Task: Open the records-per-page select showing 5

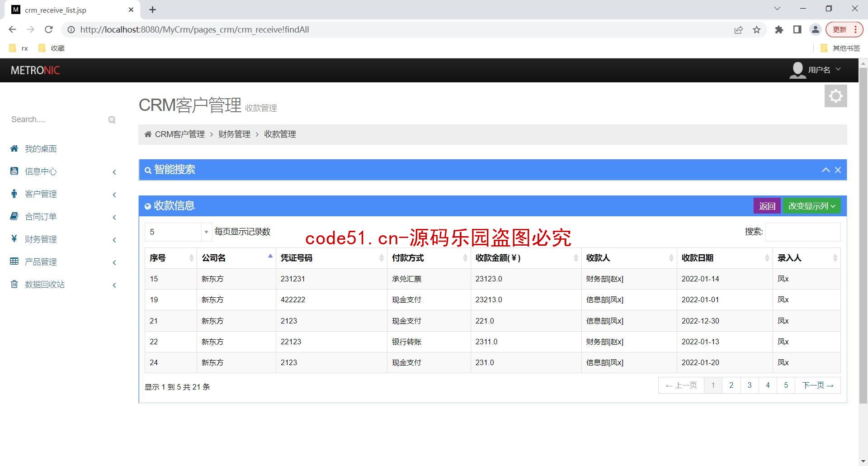Action: [x=178, y=232]
